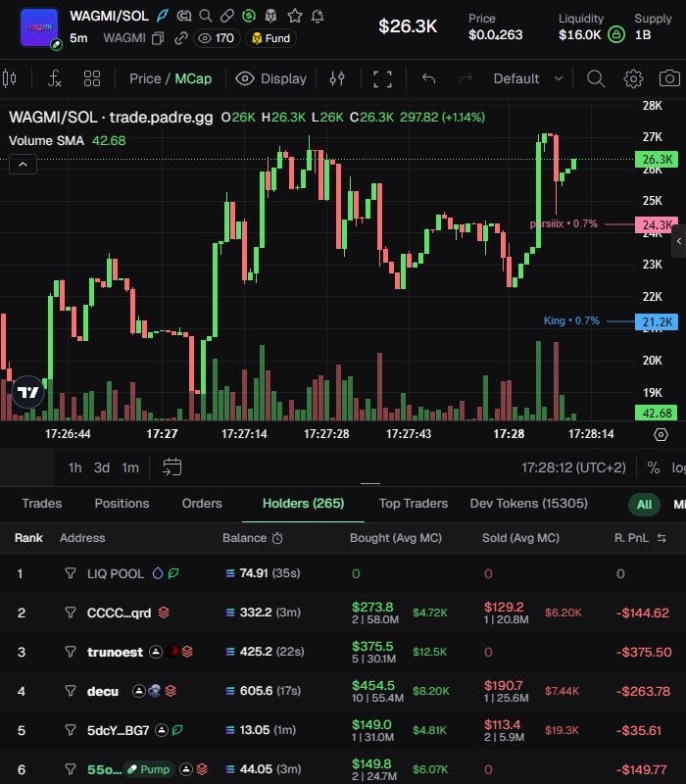Click the TradingView logo on the chart

click(x=28, y=392)
